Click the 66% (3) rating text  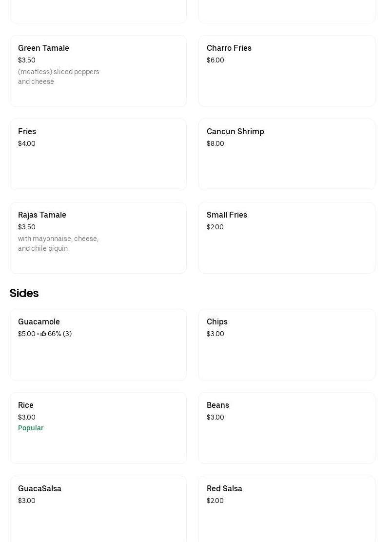(59, 334)
